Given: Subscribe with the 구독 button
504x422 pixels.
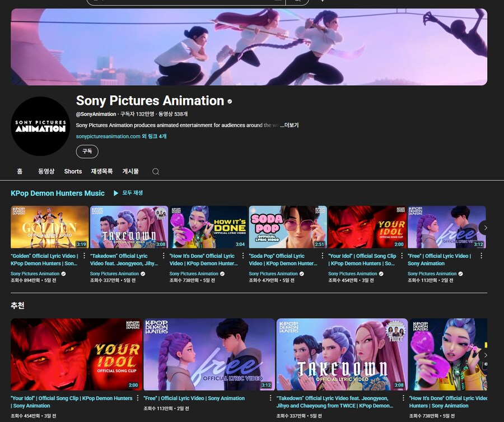Looking at the screenshot, I should [87, 151].
